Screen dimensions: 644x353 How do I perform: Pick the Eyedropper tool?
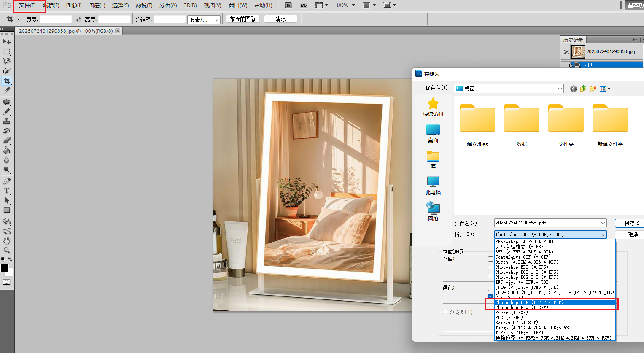tap(7, 91)
